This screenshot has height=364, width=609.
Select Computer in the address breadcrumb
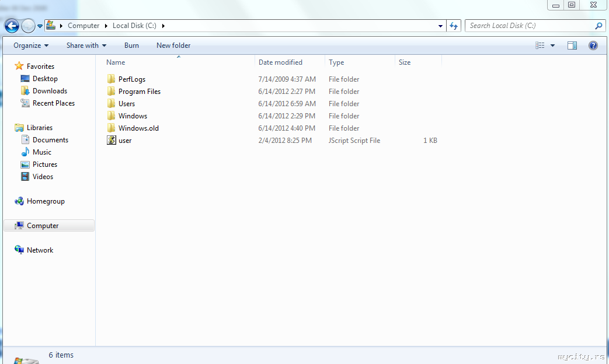click(83, 26)
